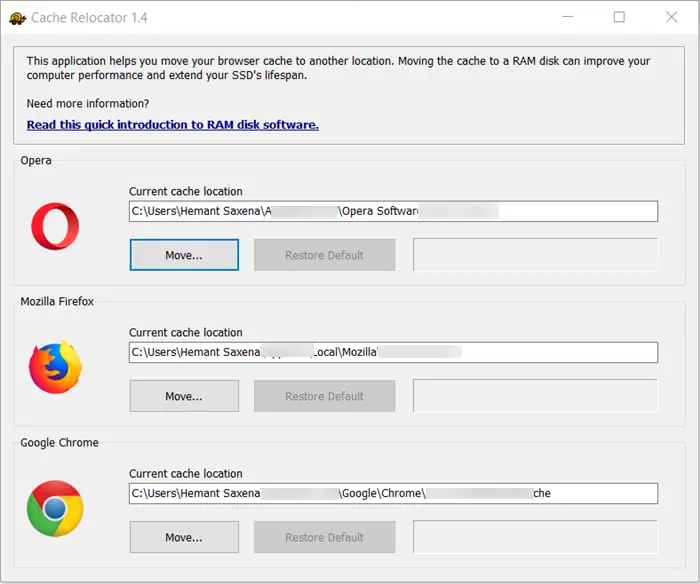Click the 'Cache Relocator 1.4' window title
Viewport: 700px width, 584px height.
[89, 18]
